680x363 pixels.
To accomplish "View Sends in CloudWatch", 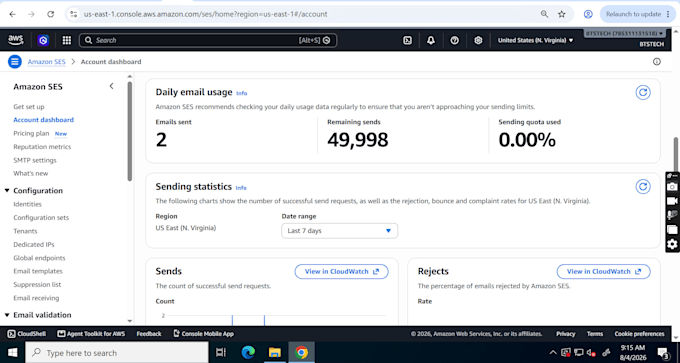I will pyautogui.click(x=341, y=271).
